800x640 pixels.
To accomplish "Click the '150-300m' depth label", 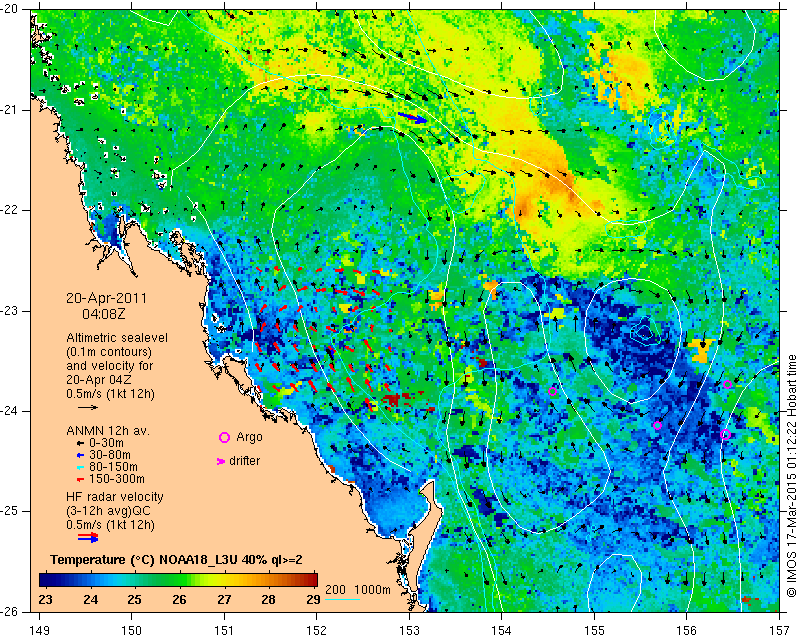I will tap(116, 479).
